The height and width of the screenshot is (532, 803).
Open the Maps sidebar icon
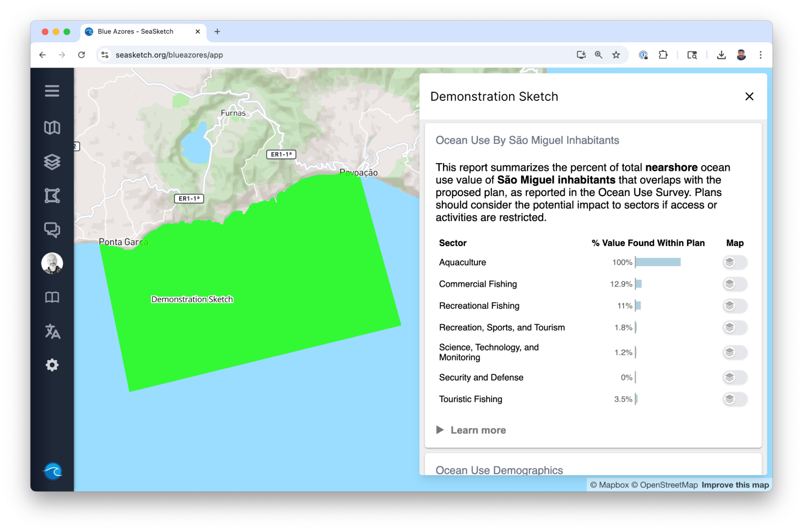52,128
